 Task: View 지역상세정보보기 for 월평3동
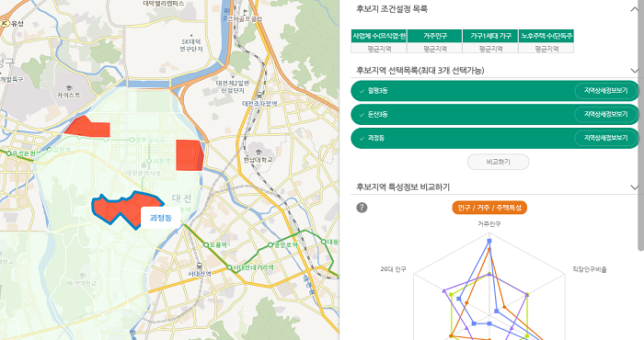coord(605,91)
